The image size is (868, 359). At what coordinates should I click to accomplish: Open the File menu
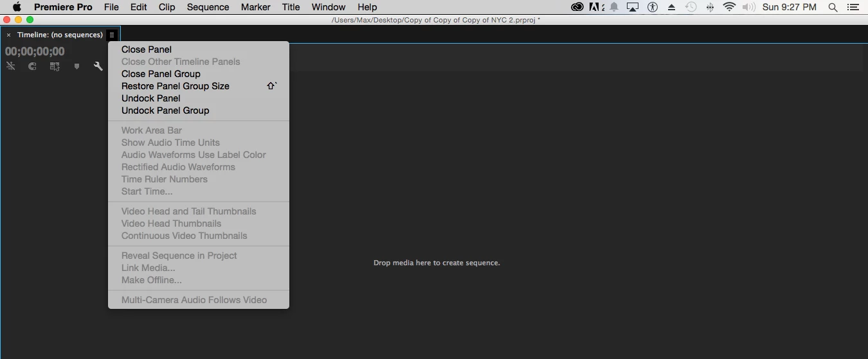111,7
